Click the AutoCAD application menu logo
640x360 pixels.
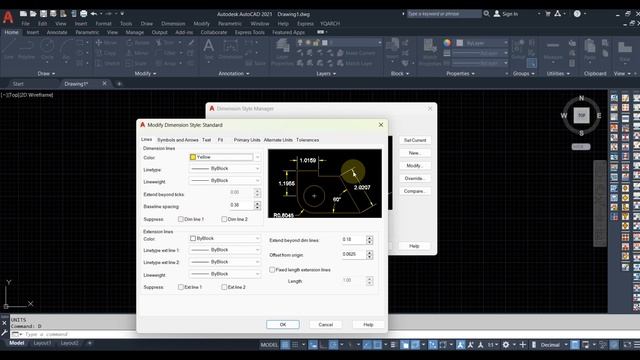tap(8, 17)
